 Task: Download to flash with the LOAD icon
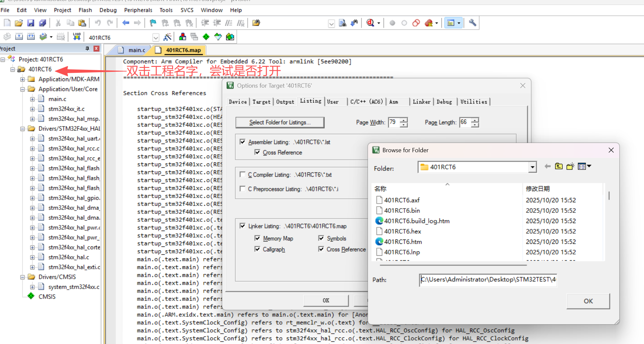[77, 37]
